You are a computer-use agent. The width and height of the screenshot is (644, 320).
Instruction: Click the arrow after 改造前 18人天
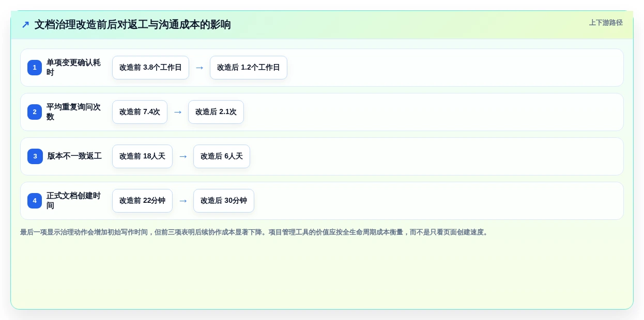(x=183, y=156)
